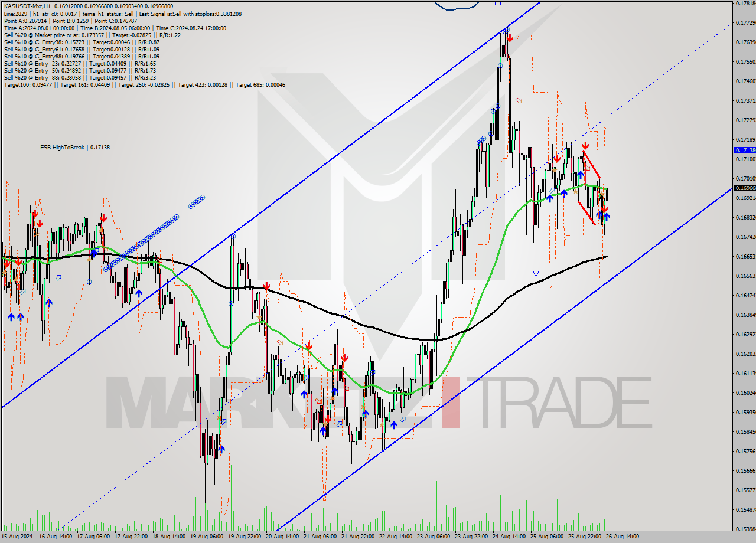This screenshot has width=756, height=543.
Task: Click the 0.15935 price axis label
Action: (746, 413)
